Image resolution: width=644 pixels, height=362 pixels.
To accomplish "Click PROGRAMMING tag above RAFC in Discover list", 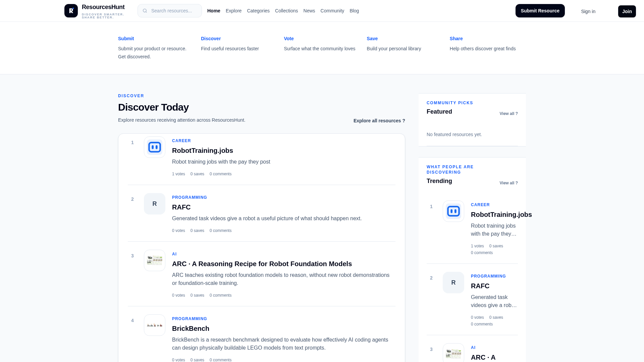I will coord(190,197).
